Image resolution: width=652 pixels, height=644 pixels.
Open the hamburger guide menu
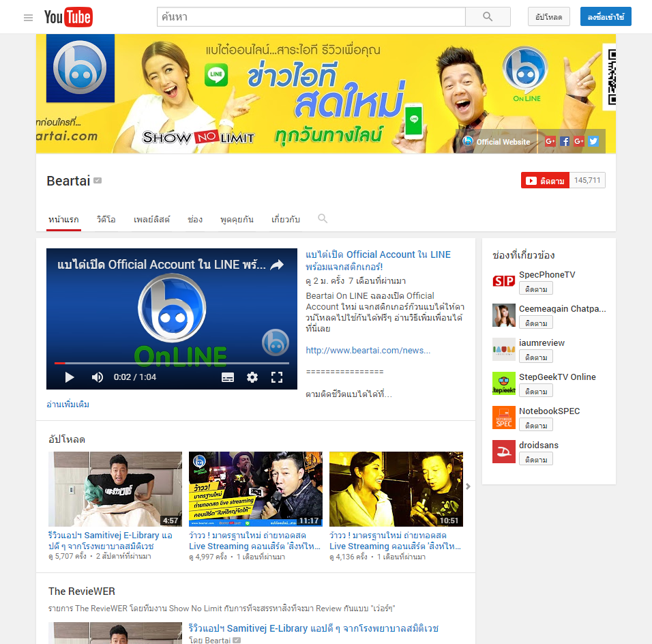28,18
